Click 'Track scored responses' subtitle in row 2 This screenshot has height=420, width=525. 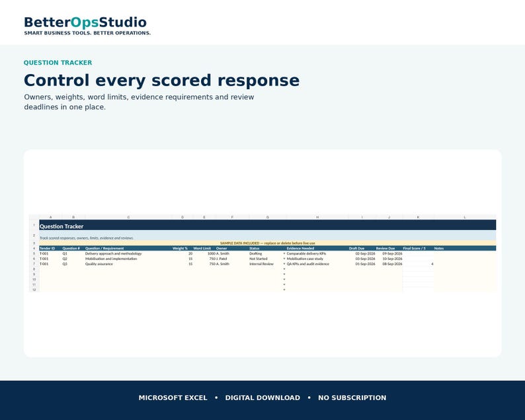87,238
